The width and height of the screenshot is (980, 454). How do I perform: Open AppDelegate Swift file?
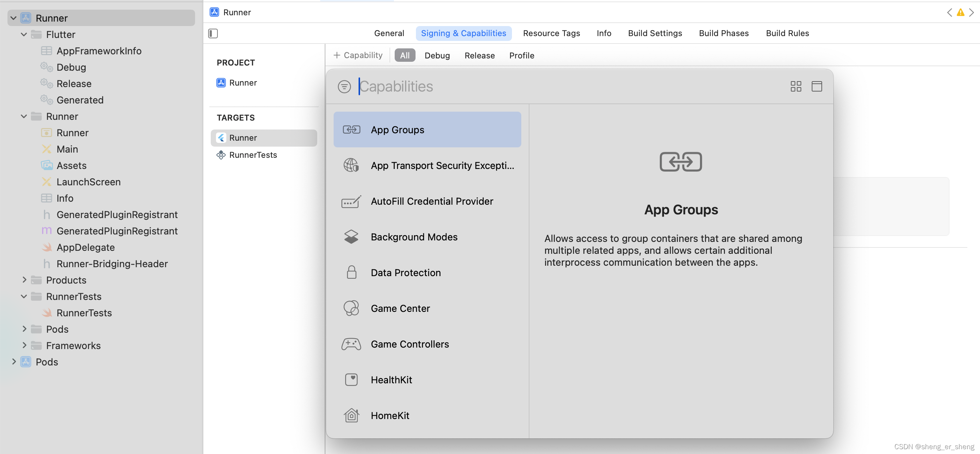pos(86,247)
